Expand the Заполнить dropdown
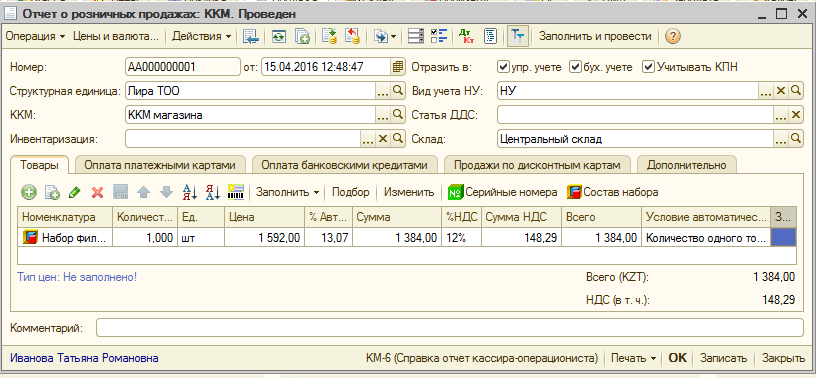The width and height of the screenshot is (816, 378). coord(286,192)
